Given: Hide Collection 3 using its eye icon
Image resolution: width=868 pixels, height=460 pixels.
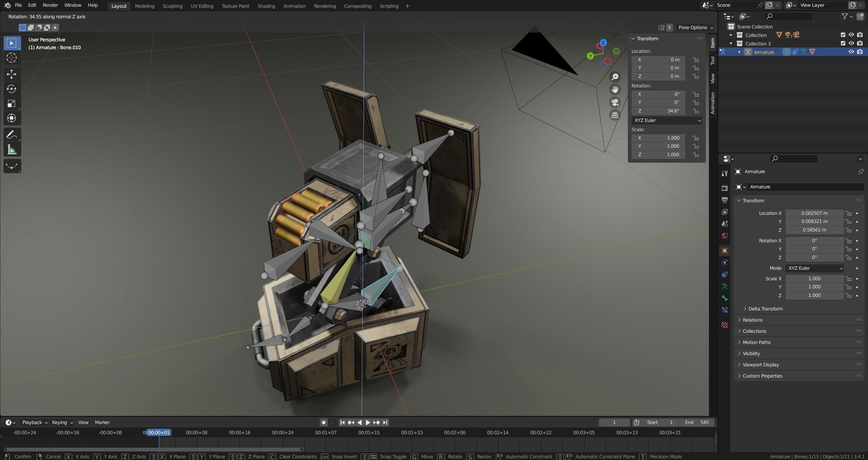Looking at the screenshot, I should point(851,43).
